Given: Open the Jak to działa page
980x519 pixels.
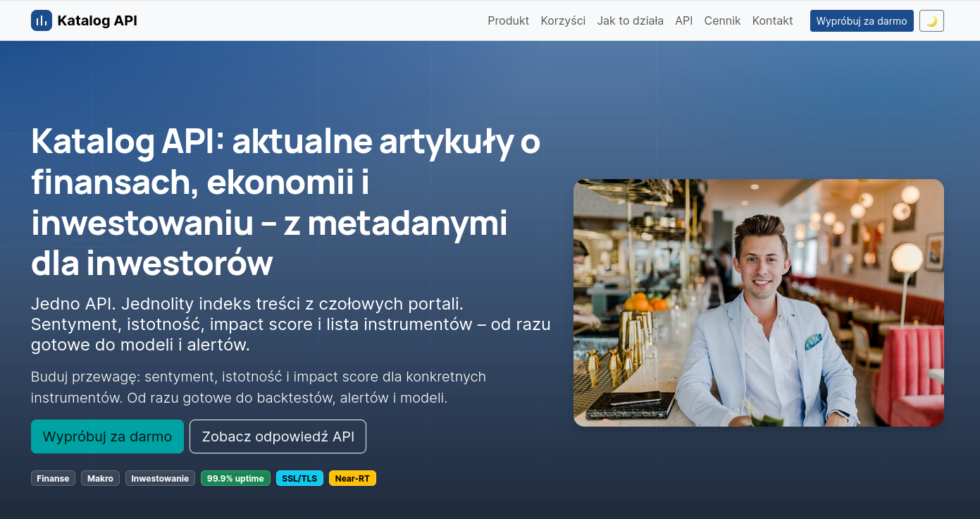Looking at the screenshot, I should coord(630,20).
